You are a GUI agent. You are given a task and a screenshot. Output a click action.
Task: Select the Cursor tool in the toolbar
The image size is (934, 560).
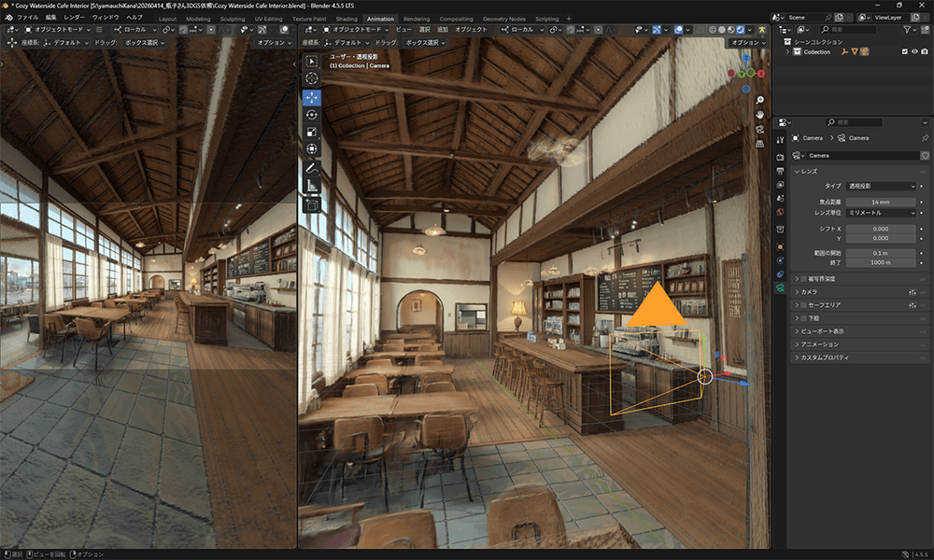(x=312, y=78)
